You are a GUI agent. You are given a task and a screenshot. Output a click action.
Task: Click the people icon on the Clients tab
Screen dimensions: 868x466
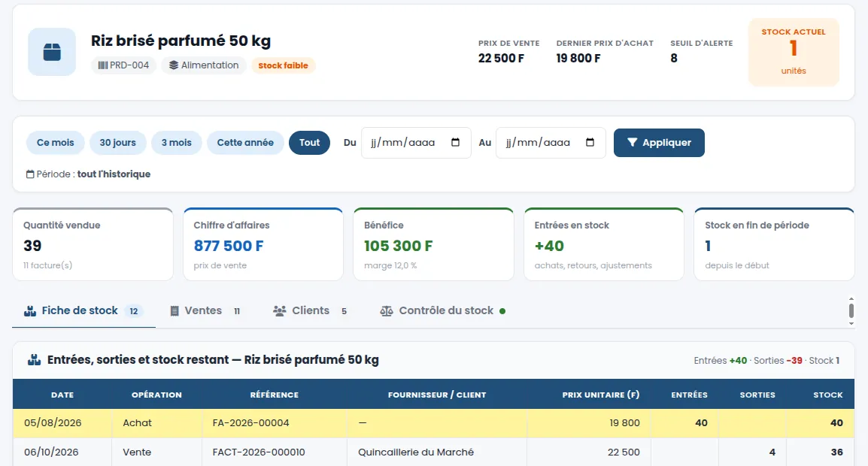[x=280, y=311]
